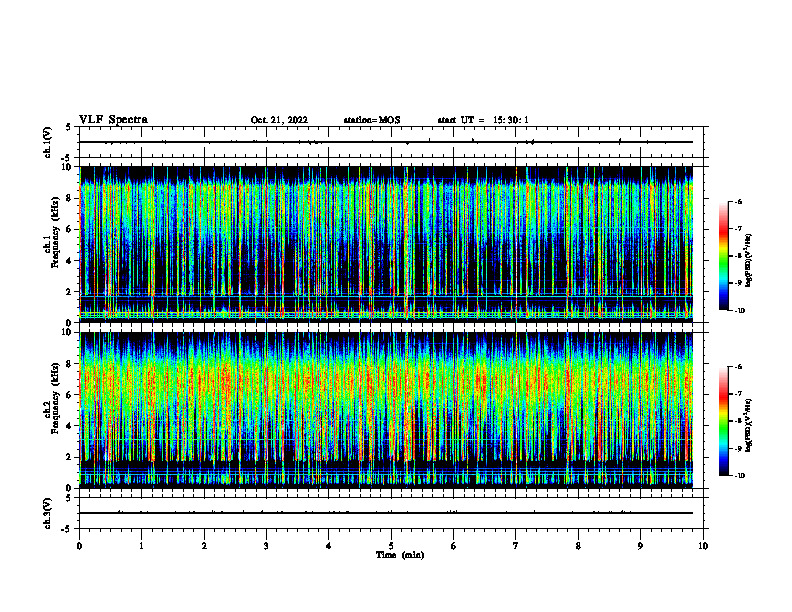Image resolution: width=792 pixels, height=612 pixels.
Task: Click the "6" tick on the Time axis
Action: 454,546
